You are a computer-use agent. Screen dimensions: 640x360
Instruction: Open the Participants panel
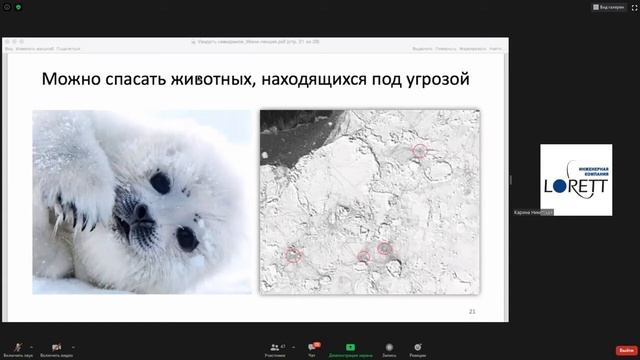tap(275, 350)
